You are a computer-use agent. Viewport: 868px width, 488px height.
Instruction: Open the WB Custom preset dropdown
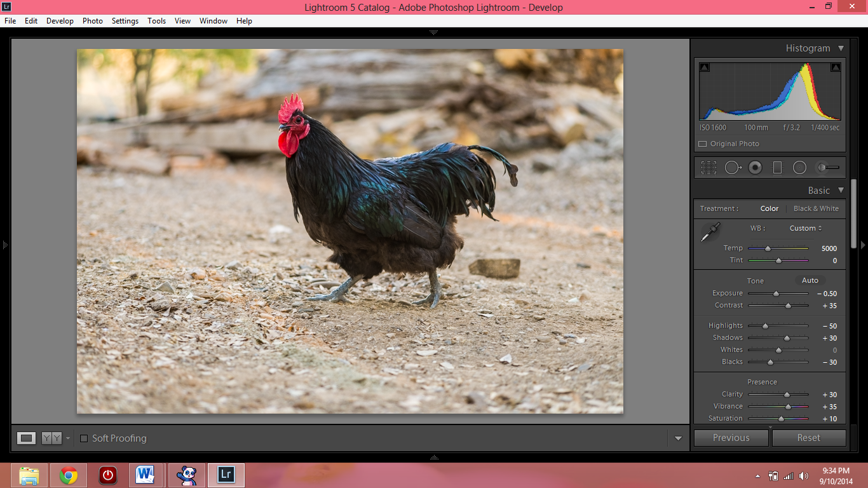806,228
